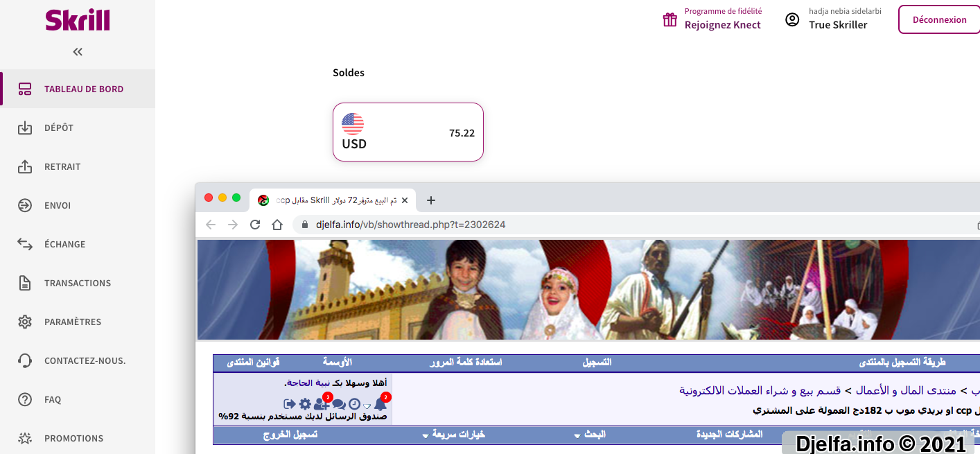Screen dimensions: 980x454
Task: Expand the البحث search dropdown
Action: [x=589, y=435]
